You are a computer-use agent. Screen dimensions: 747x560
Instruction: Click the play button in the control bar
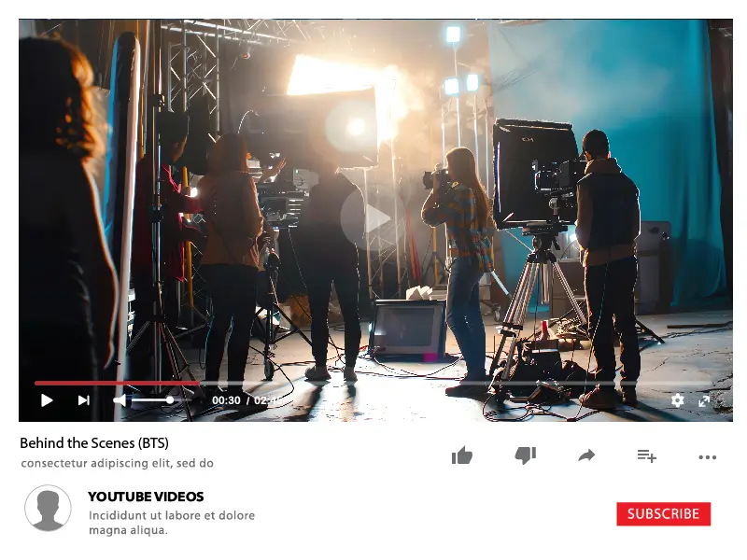(x=47, y=400)
